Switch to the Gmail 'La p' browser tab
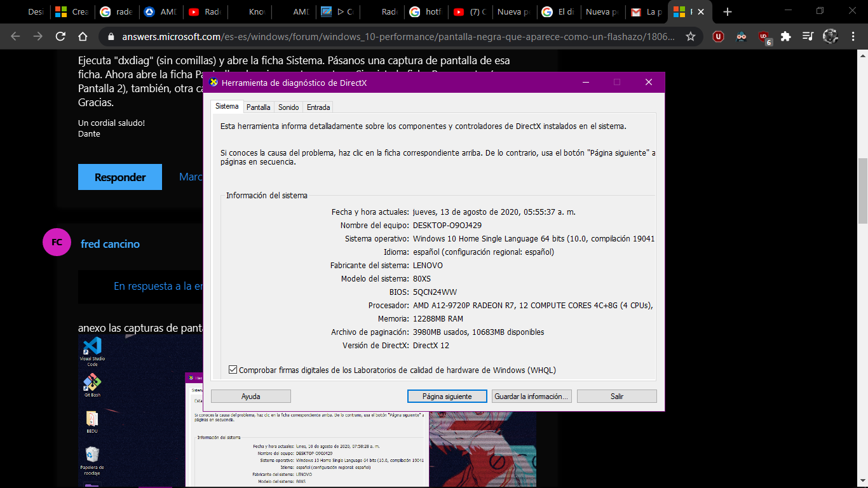 [646, 12]
